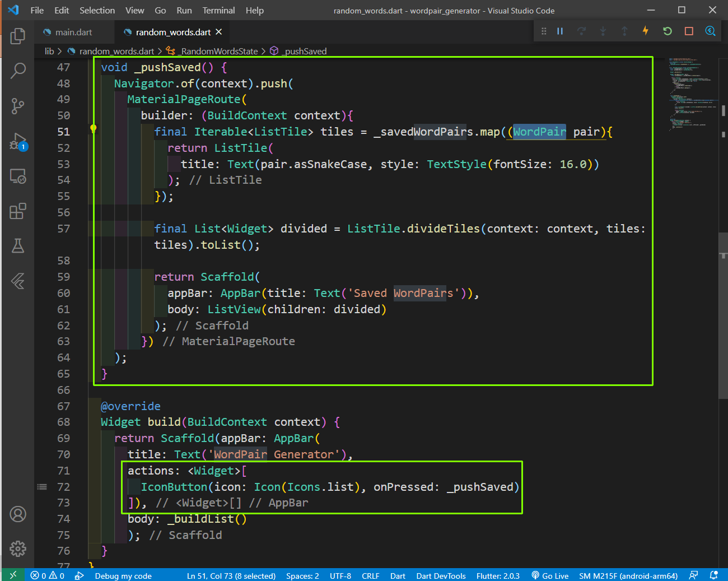Open the Terminal menu

point(218,10)
